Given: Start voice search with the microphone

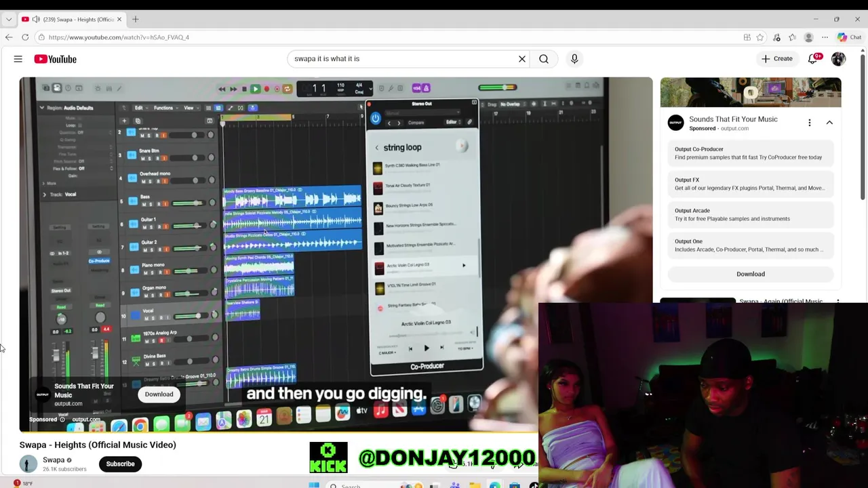Looking at the screenshot, I should [574, 59].
